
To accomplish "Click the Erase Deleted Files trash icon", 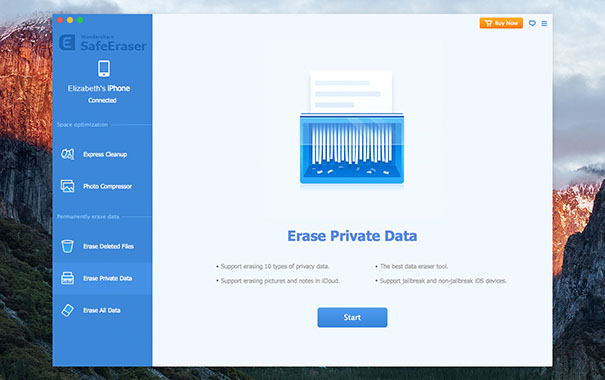I will click(67, 246).
